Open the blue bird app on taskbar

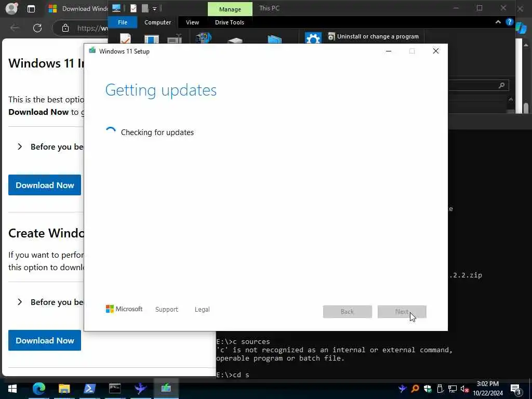point(140,389)
